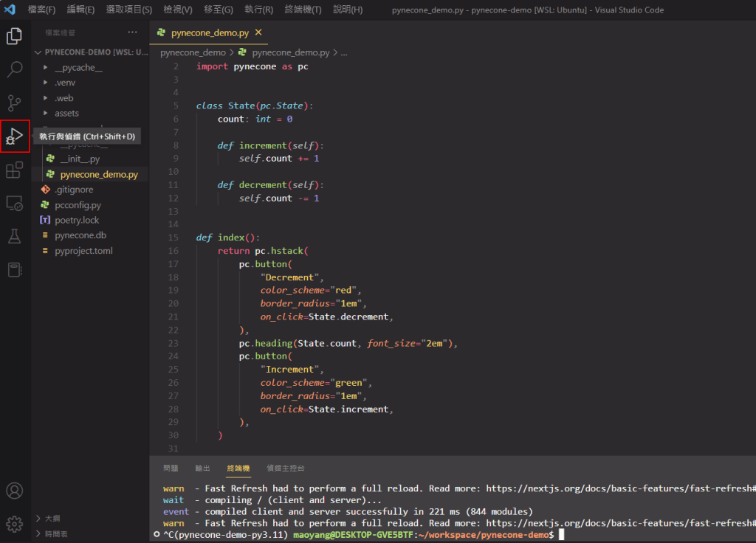
Task: Expand the assets folder
Action: [66, 113]
